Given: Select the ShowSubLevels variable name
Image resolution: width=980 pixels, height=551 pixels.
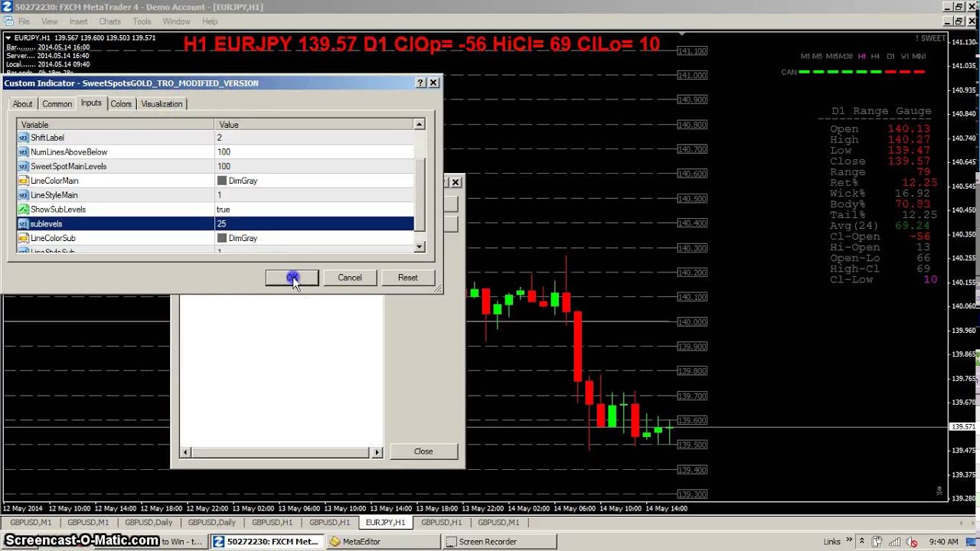Looking at the screenshot, I should click(58, 209).
